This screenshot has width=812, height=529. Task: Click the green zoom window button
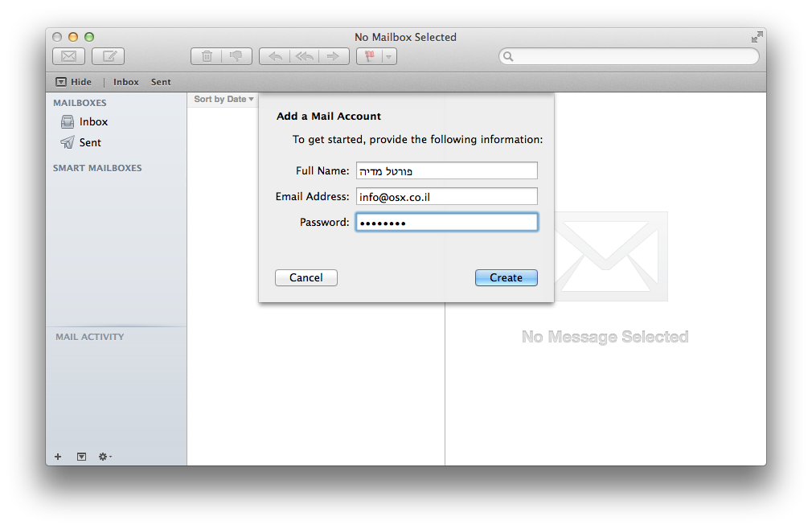[89, 37]
